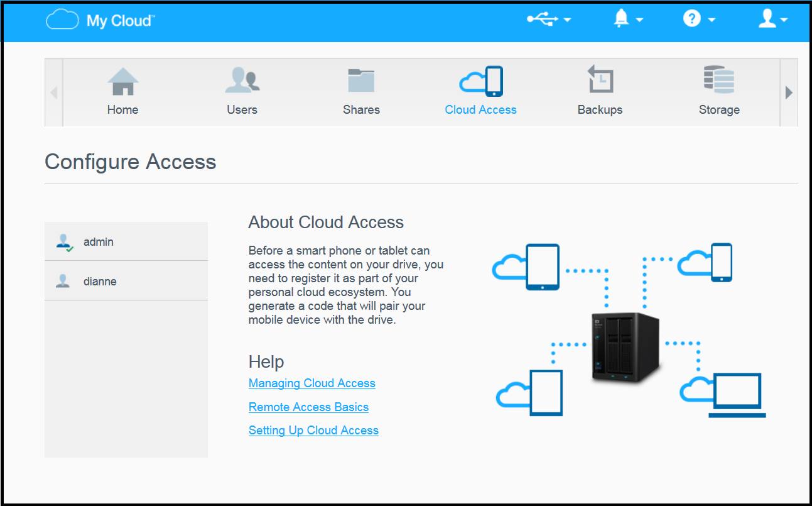
Task: Click the Configure Access page title
Action: [131, 162]
